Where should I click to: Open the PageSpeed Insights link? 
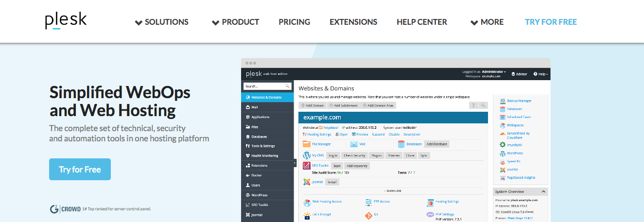[521, 178]
